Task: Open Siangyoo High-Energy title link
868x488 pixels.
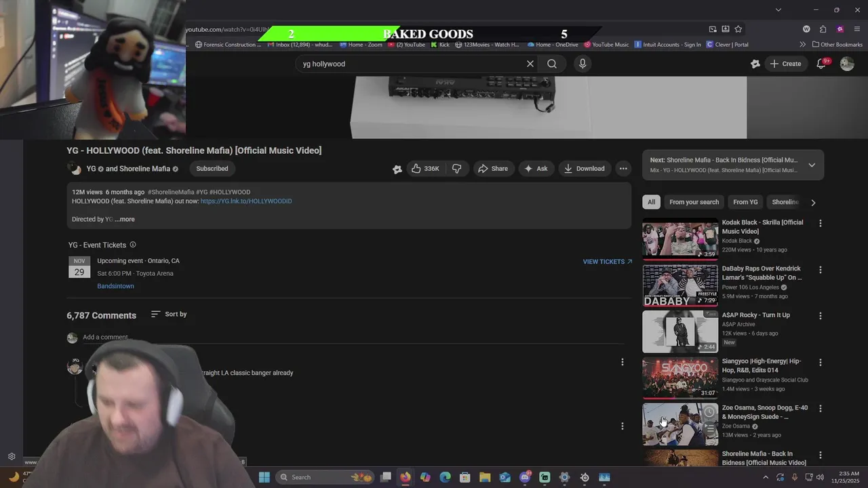Action: tap(762, 366)
